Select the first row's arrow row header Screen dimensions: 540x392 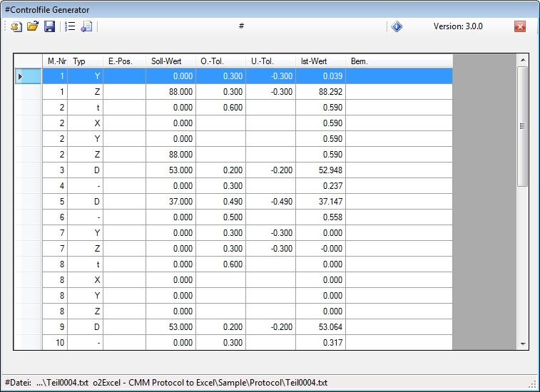coord(28,76)
